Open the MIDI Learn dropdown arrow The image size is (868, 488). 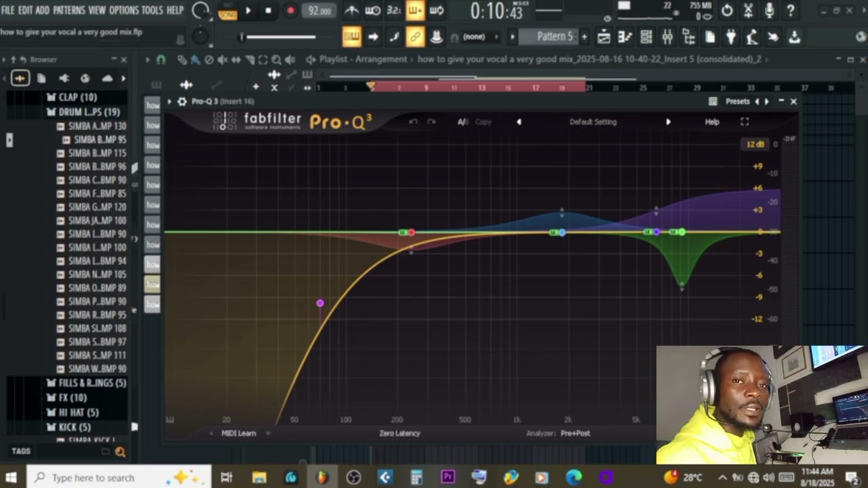[x=268, y=433]
